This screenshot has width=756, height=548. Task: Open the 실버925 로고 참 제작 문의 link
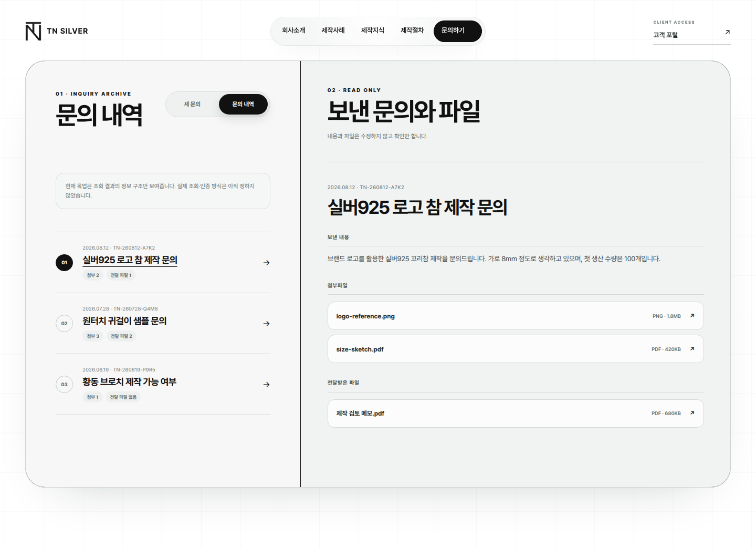coord(130,260)
